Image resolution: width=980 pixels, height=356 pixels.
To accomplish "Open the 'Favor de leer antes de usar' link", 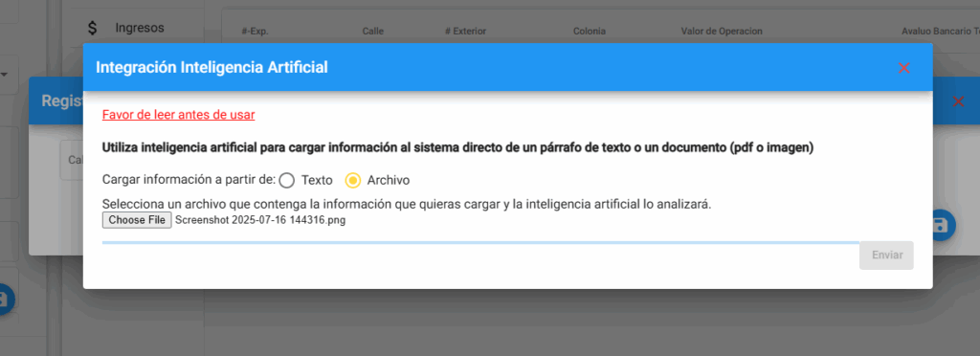I will (x=178, y=114).
